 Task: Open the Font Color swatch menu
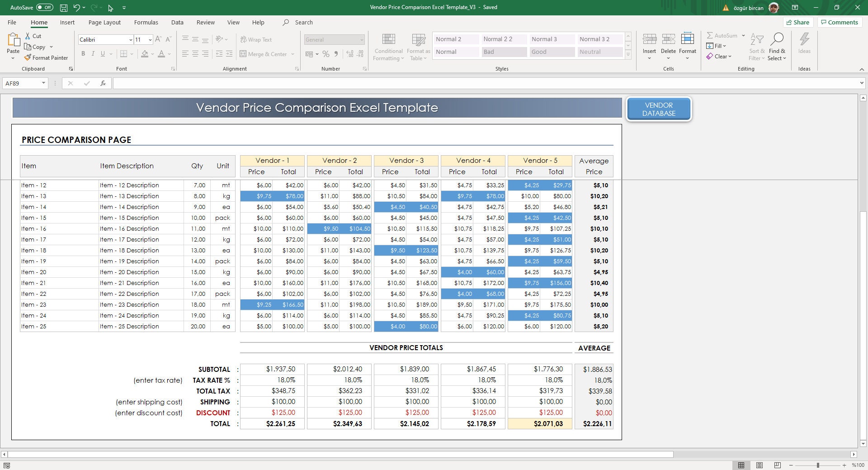click(168, 54)
